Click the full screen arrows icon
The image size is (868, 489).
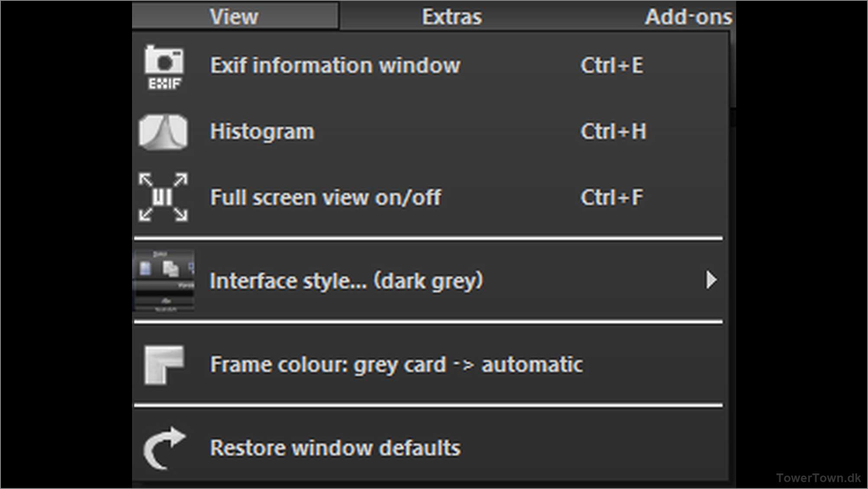pos(163,197)
